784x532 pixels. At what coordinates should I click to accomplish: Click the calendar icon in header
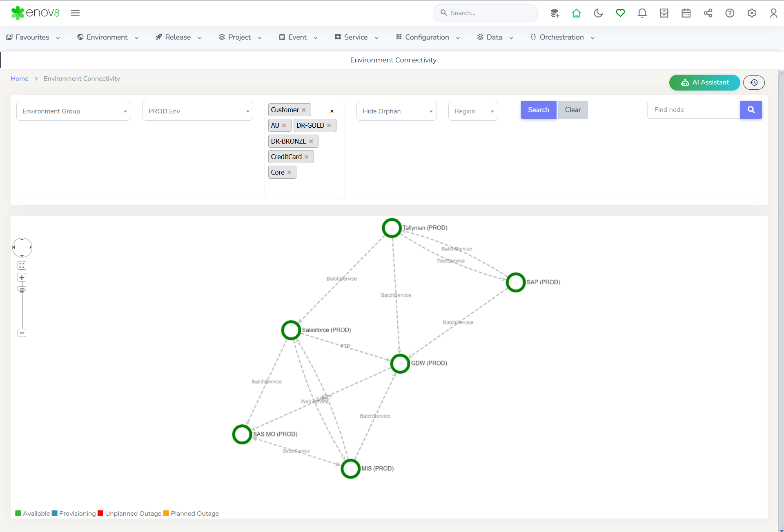686,13
